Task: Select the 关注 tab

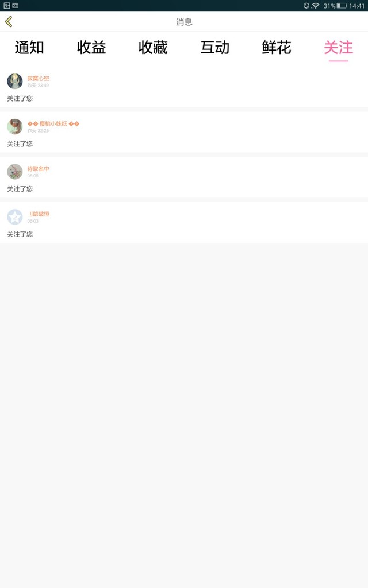Action: 338,48
